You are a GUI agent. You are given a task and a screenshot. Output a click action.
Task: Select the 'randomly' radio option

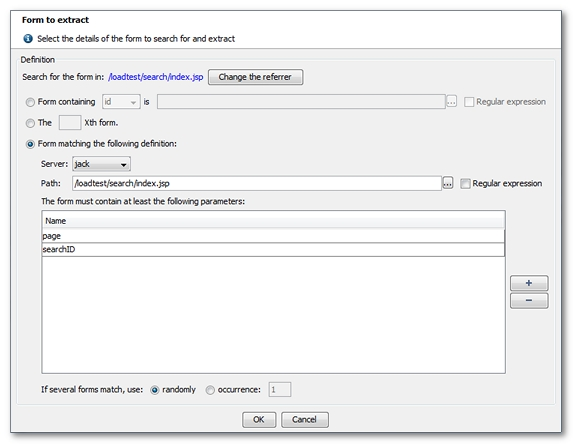pos(155,390)
